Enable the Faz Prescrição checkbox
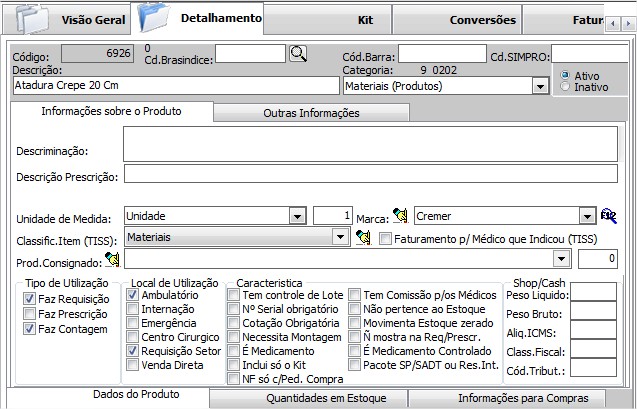Image resolution: width=637 pixels, height=409 pixels. coord(29,313)
